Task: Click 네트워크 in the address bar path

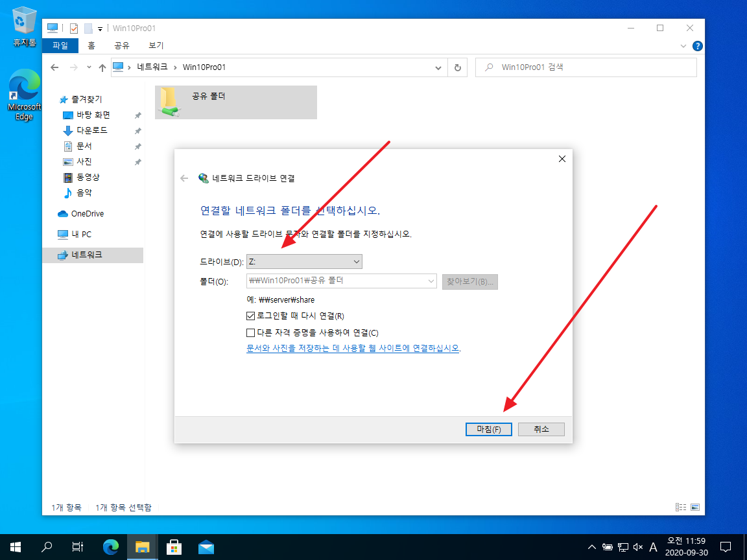Action: pos(152,67)
